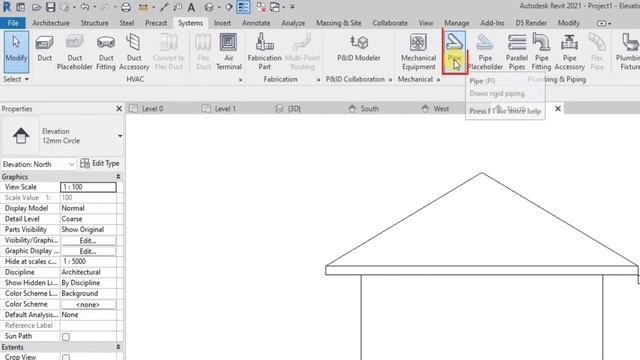Close inactive views icon

tap(261, 7)
